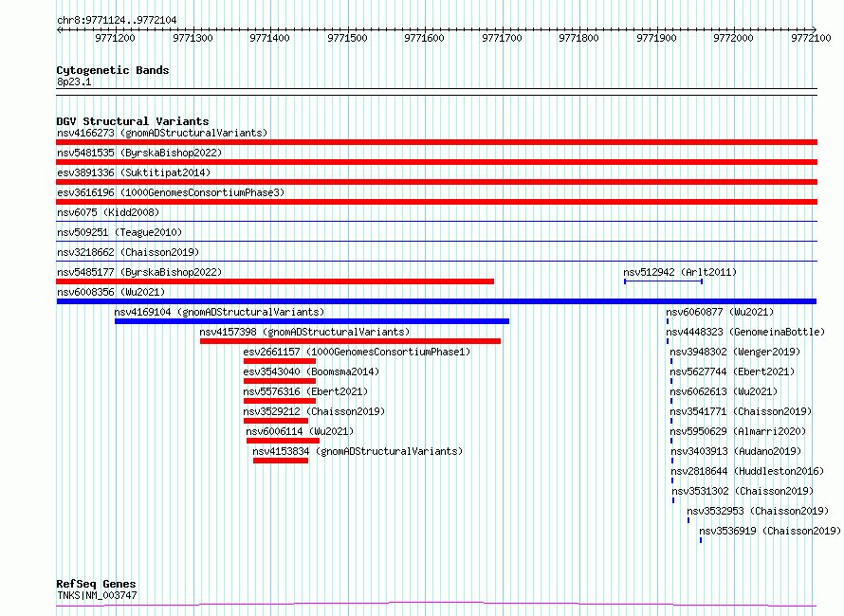Viewport: 844px width, 616px height.
Task: Click the nsv4153834 red variant bar
Action: pyautogui.click(x=281, y=461)
